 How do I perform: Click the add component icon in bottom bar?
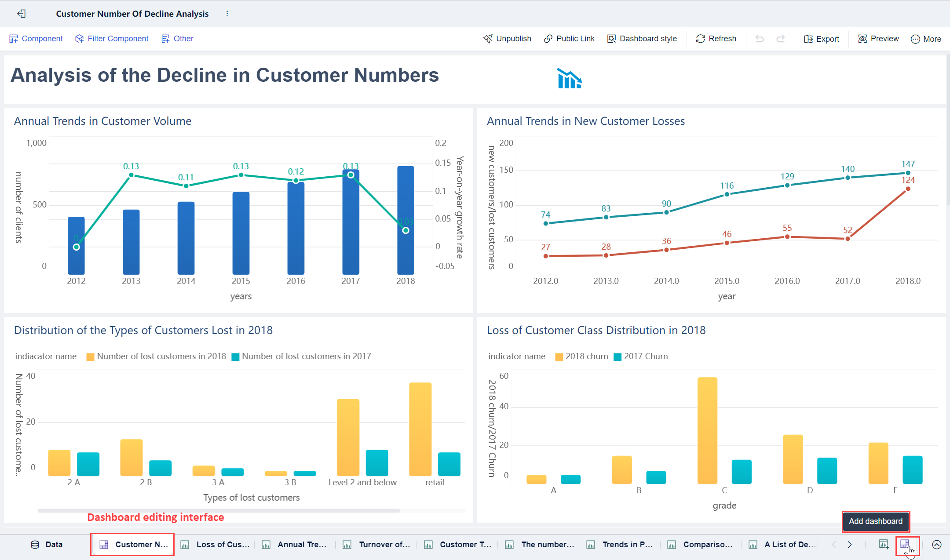[x=884, y=544]
